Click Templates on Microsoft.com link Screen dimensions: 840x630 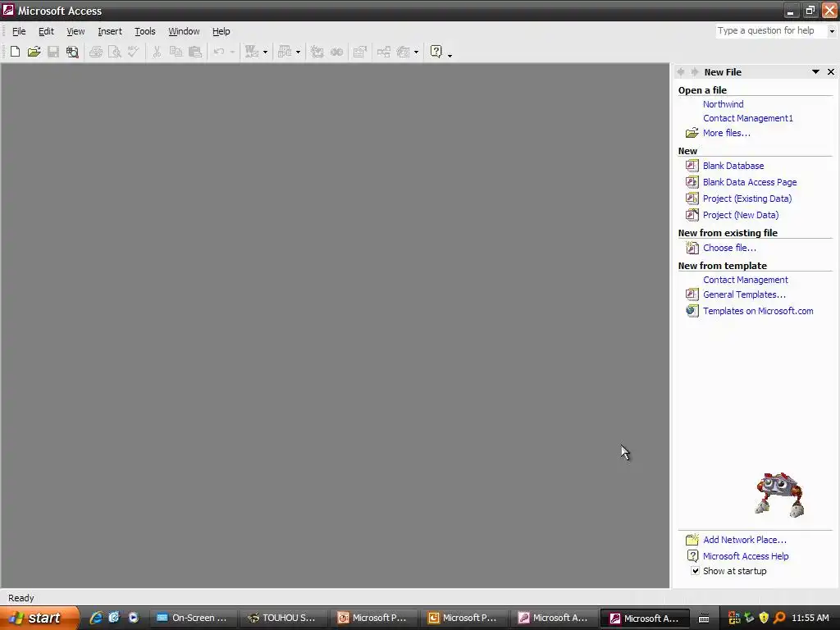(758, 311)
